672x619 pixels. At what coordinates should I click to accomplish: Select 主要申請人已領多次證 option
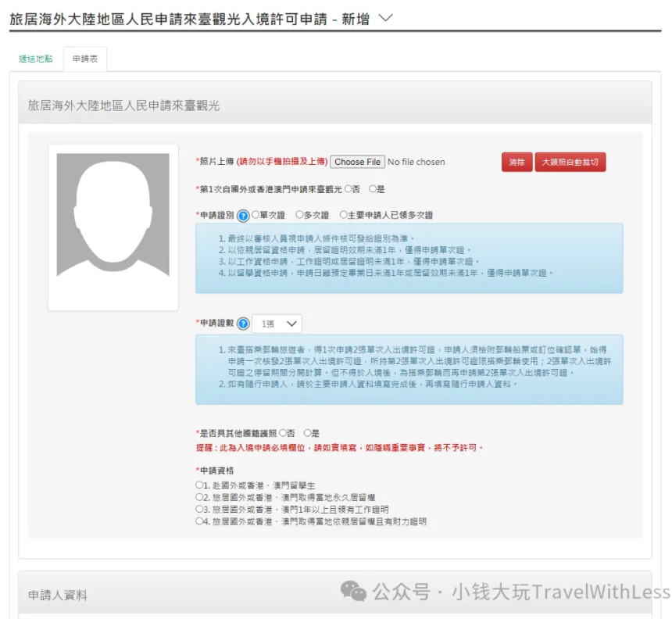coord(343,215)
